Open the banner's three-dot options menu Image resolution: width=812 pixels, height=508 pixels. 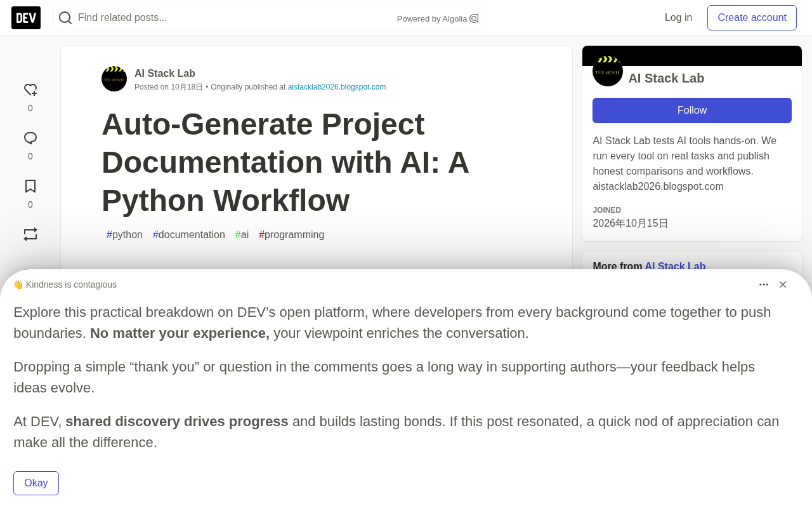coord(764,284)
